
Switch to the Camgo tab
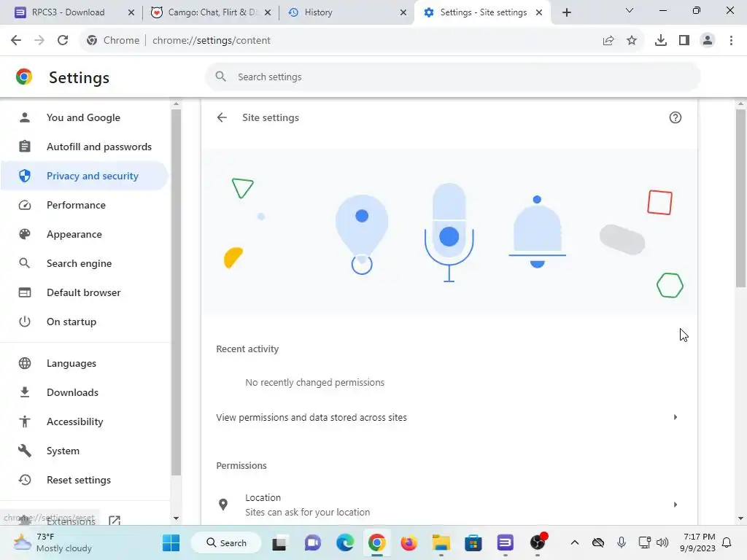tap(211, 12)
